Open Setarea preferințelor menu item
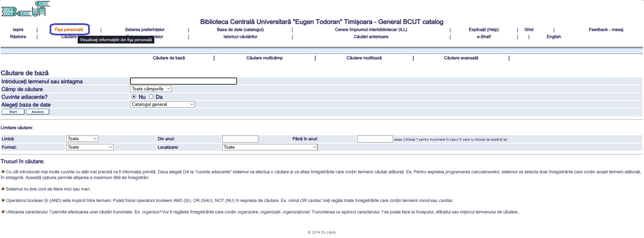Screen dimensions: 644x238 click(145, 30)
